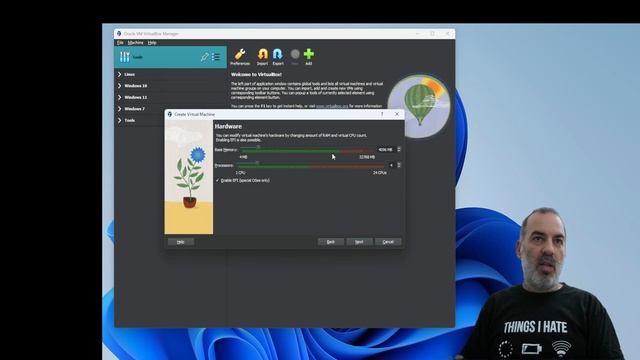Click the "Hardware" heading in wizard

point(228,127)
